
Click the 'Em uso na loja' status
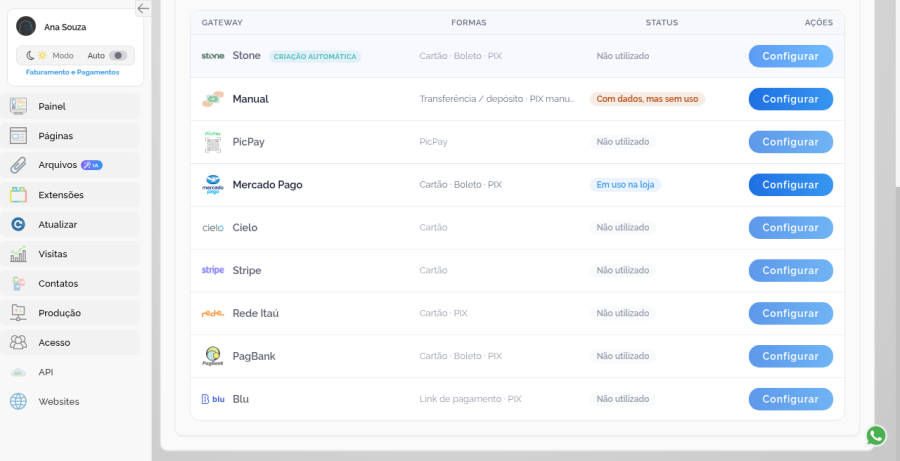pyautogui.click(x=625, y=185)
